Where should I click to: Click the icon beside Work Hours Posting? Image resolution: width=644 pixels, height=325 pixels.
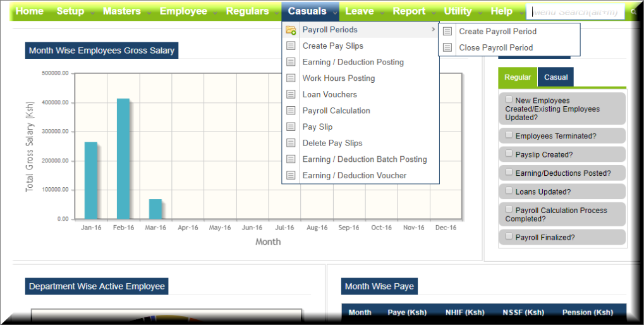coord(291,78)
